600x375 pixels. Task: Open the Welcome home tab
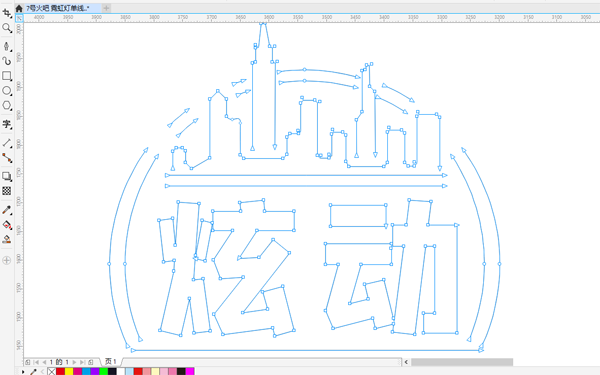(19, 8)
